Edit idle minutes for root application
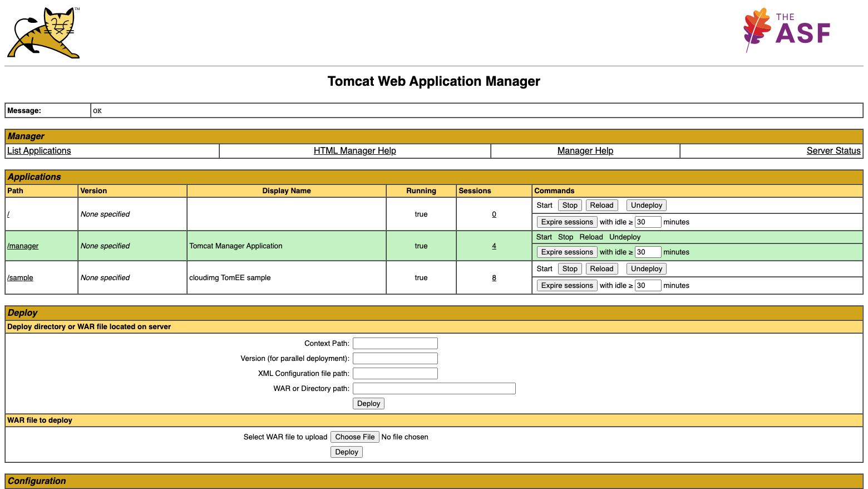The height and width of the screenshot is (489, 868). click(648, 222)
